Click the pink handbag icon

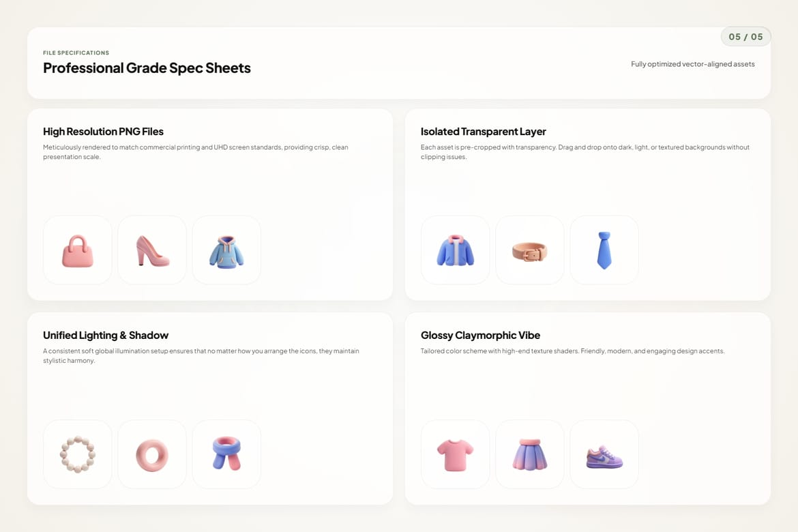[x=77, y=250]
